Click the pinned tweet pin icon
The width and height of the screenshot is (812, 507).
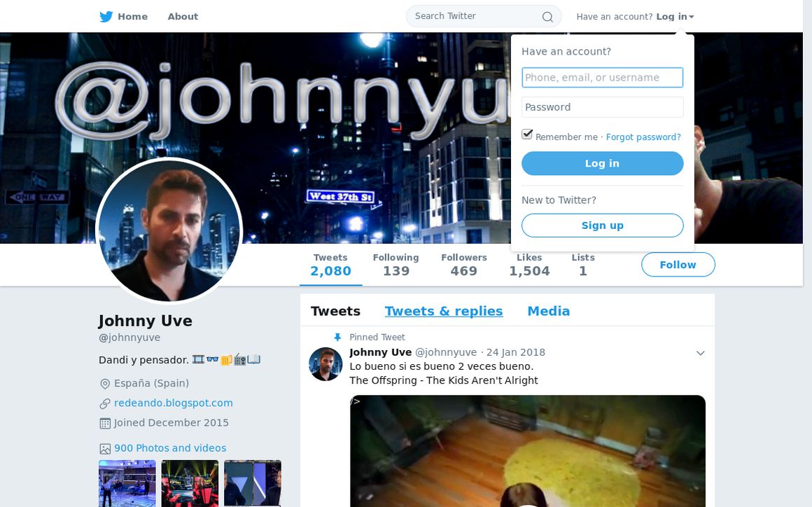[337, 337]
